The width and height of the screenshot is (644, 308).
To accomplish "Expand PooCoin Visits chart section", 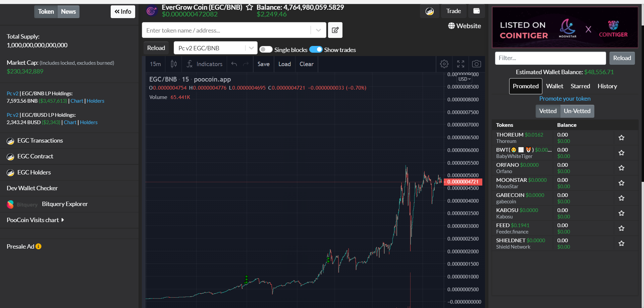I will pyautogui.click(x=35, y=220).
